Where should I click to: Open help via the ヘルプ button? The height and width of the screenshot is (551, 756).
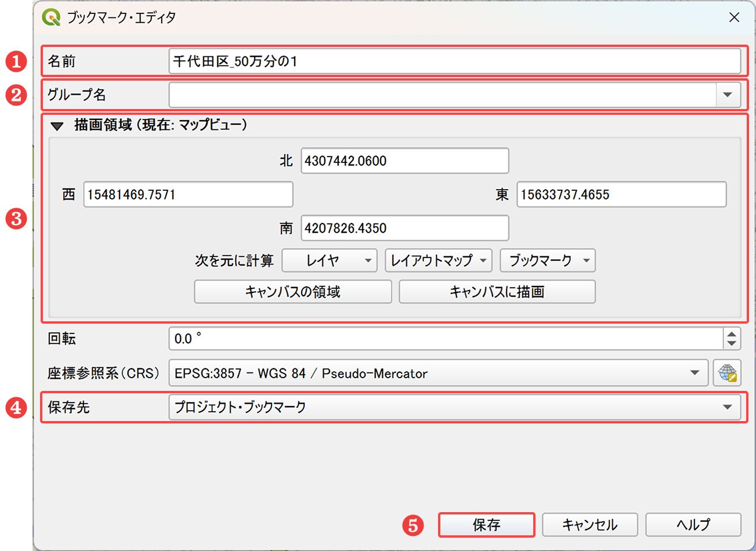tap(693, 525)
